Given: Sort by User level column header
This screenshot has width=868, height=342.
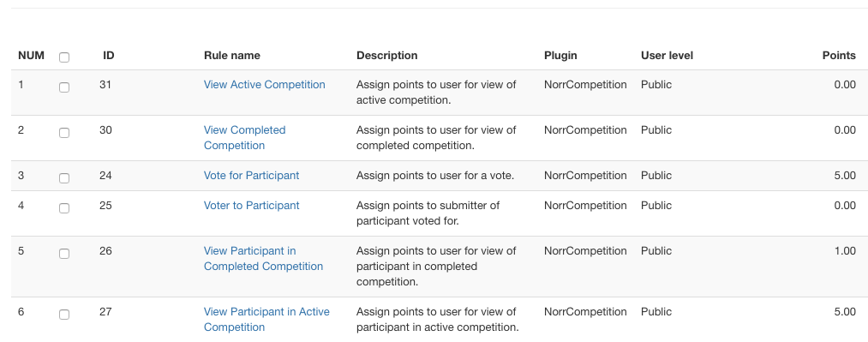Looking at the screenshot, I should tap(667, 56).
